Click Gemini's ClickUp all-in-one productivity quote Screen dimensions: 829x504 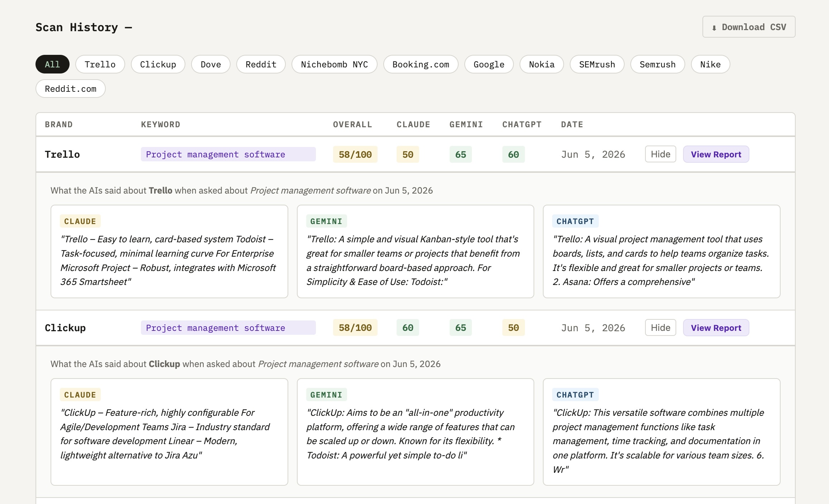click(x=411, y=434)
